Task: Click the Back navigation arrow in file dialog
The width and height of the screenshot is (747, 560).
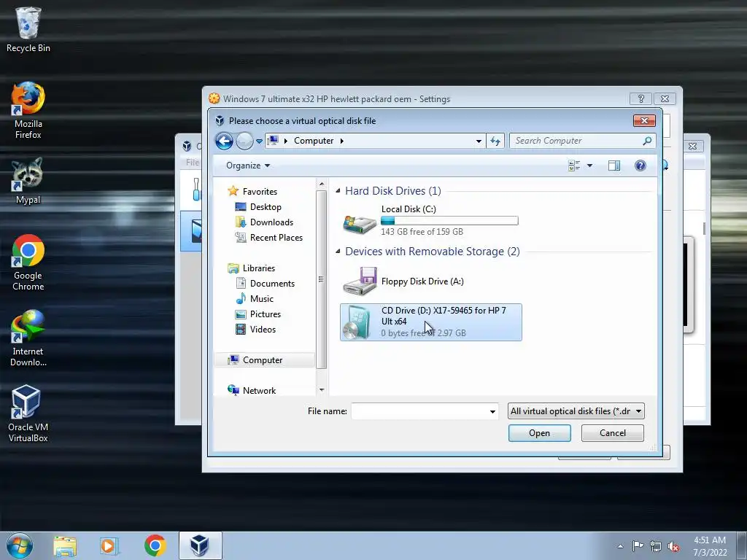Action: (x=224, y=141)
